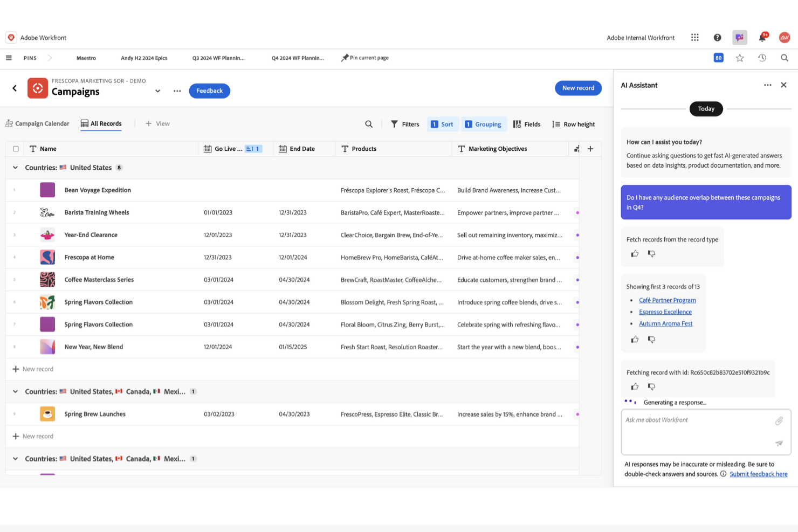Click the Adobe Workfront logo icon
The image size is (798, 532).
11,38
